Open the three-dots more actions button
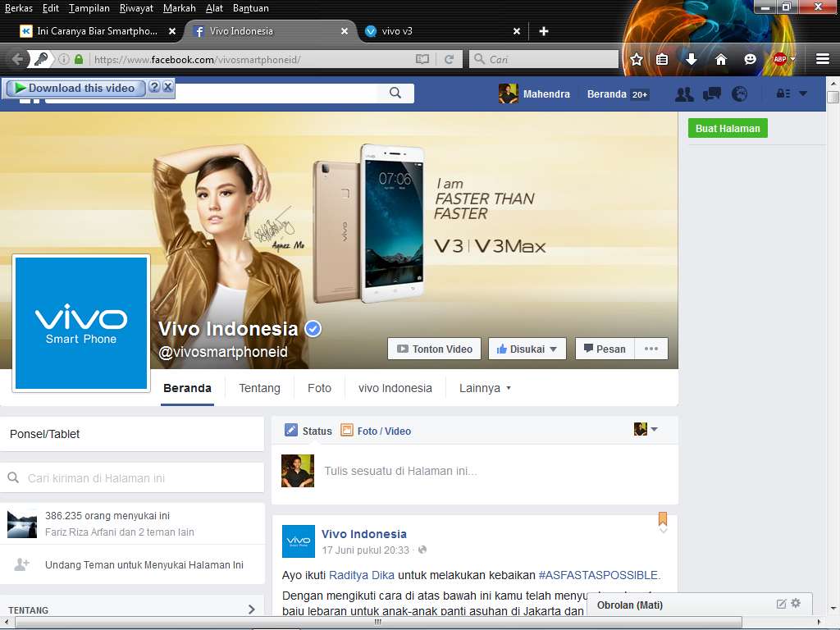 [x=651, y=349]
